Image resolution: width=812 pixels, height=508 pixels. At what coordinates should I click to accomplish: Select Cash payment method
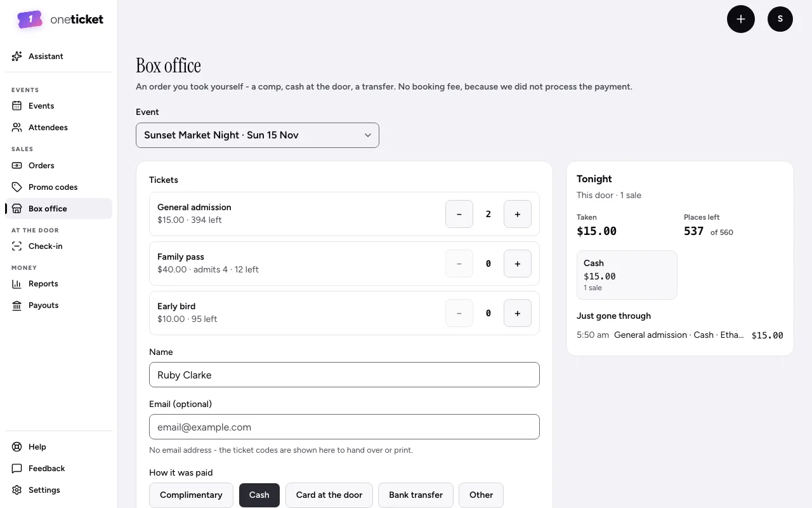(259, 495)
